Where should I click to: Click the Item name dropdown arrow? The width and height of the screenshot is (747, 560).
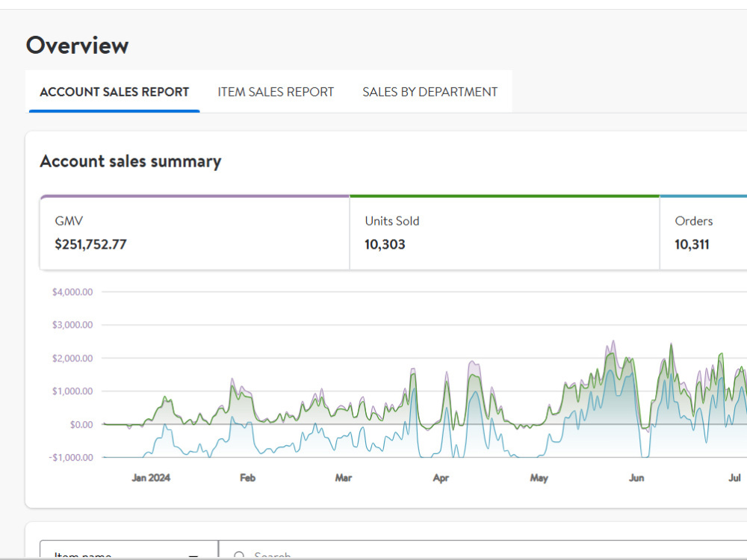(x=193, y=556)
